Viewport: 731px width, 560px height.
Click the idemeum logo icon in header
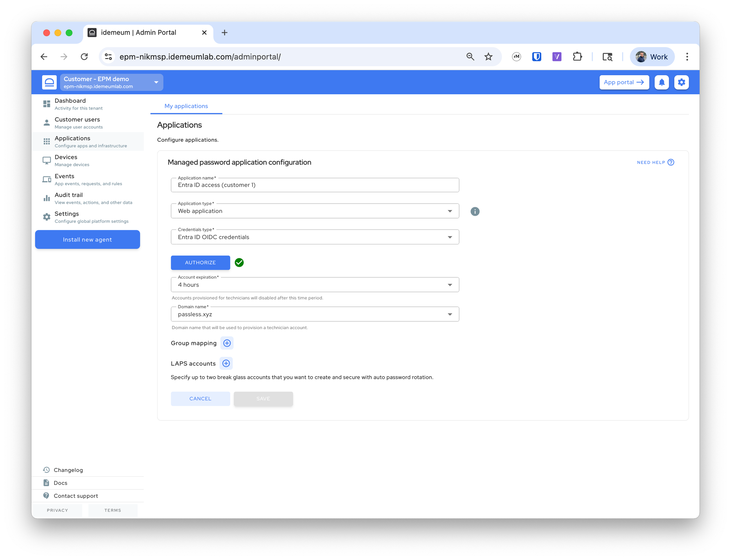point(49,82)
